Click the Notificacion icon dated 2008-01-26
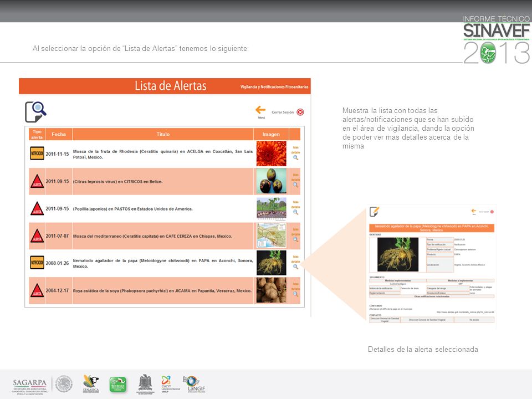Image resolution: width=532 pixels, height=399 pixels. (x=37, y=262)
